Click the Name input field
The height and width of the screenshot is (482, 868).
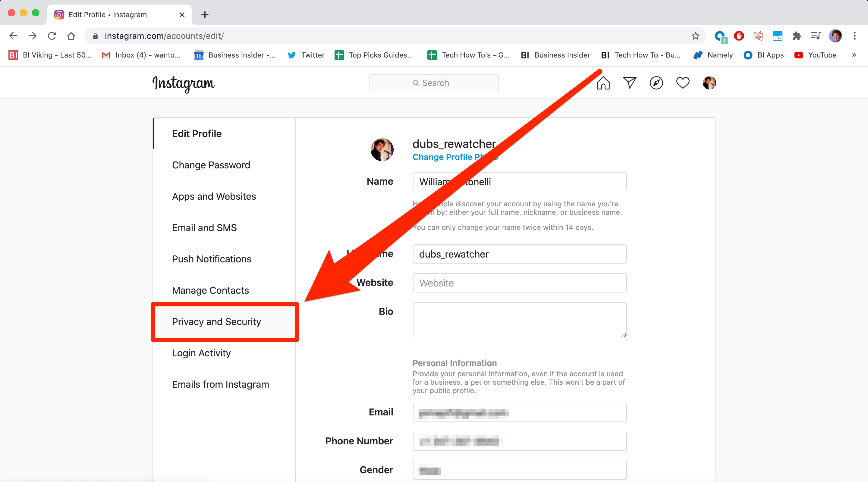pos(520,182)
